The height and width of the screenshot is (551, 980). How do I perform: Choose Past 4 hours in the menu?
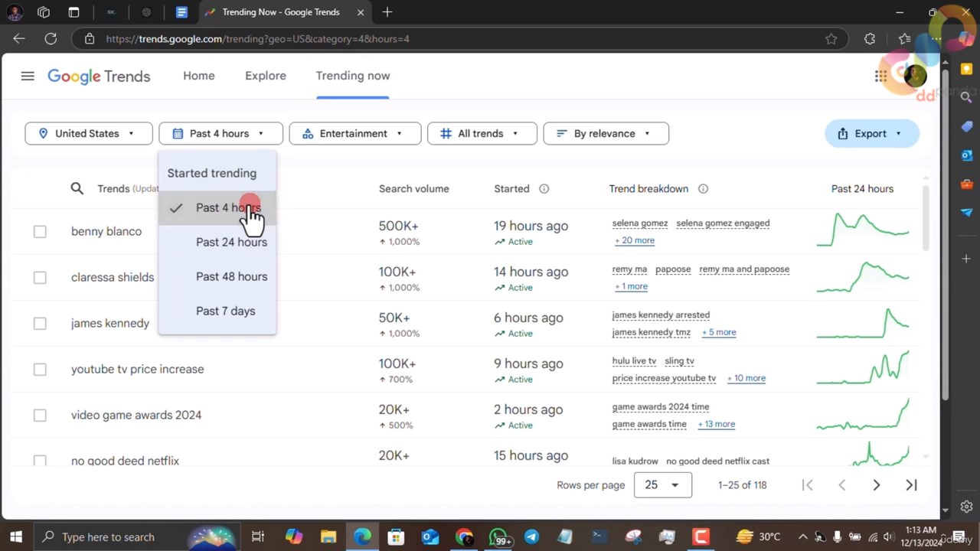pos(217,207)
